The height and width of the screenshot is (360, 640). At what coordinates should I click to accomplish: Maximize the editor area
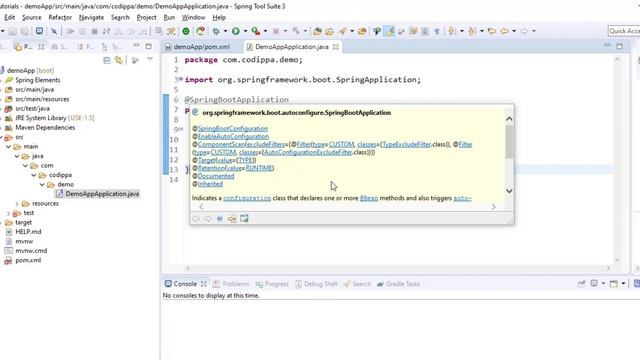(x=620, y=46)
